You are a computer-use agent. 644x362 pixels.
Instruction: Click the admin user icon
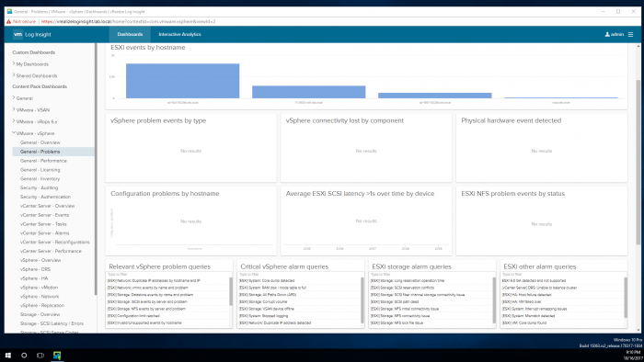(607, 34)
